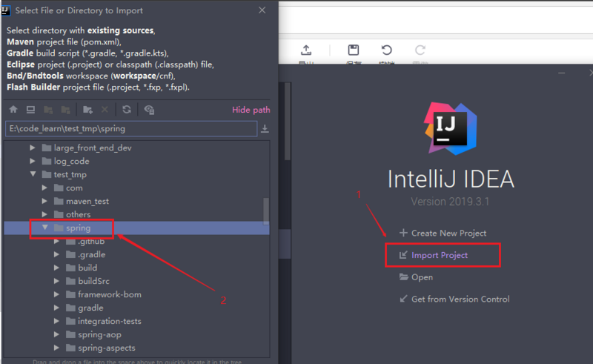Click the Module directory icon in file chooser toolbar
This screenshot has height=364, width=593.
(x=66, y=110)
